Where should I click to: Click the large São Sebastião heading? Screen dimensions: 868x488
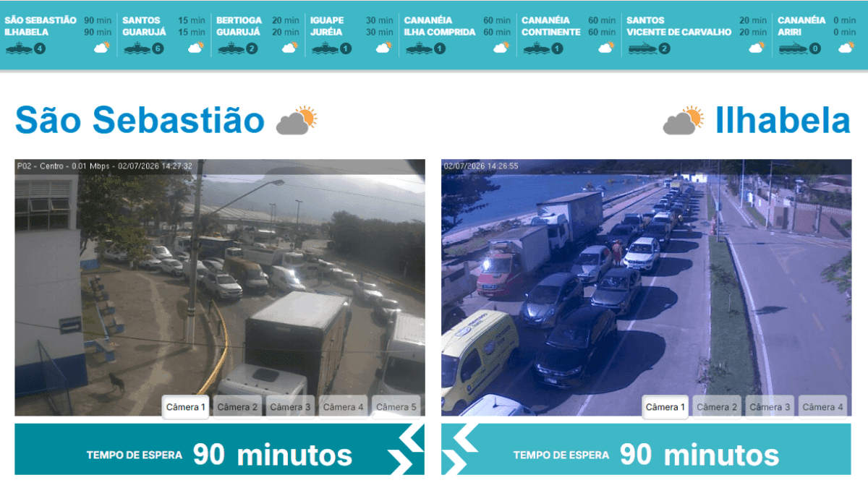click(x=140, y=120)
